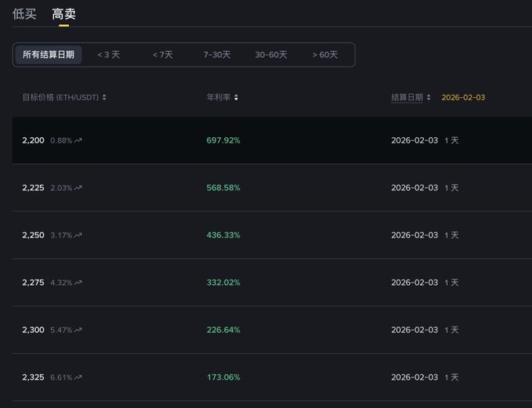Select the 所有结算日期 filter option
Image resolution: width=532 pixels, height=408 pixels.
pos(49,55)
